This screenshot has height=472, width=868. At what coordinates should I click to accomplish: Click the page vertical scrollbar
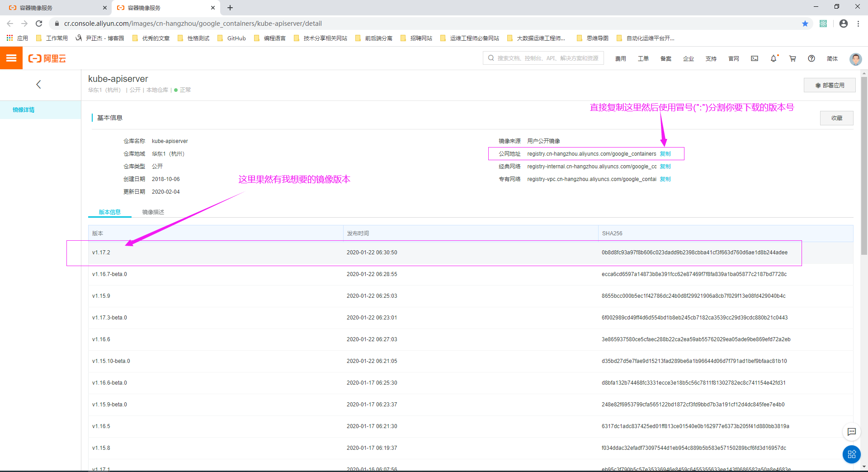tap(864, 165)
